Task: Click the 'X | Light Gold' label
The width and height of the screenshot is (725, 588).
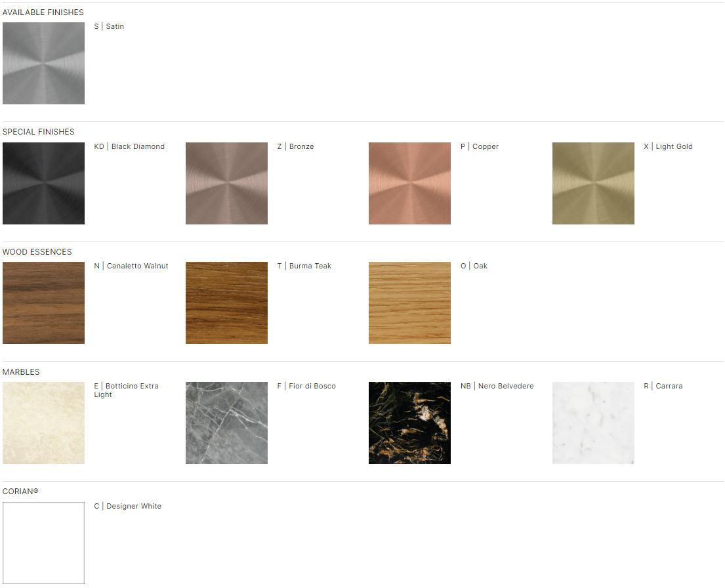Action: tap(668, 146)
